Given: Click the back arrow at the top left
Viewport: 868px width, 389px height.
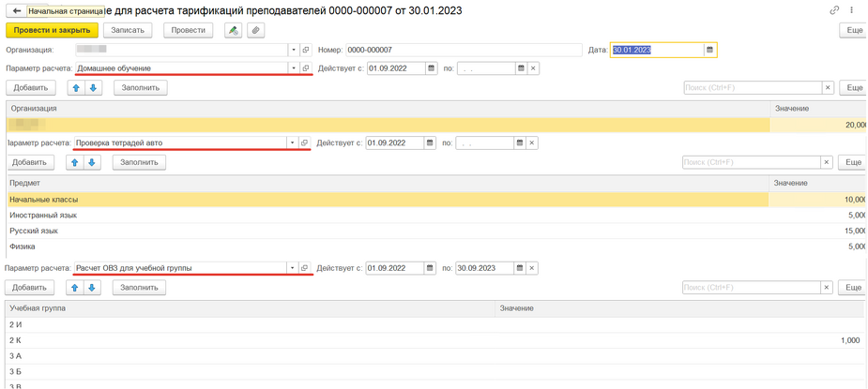Looking at the screenshot, I should 16,11.
